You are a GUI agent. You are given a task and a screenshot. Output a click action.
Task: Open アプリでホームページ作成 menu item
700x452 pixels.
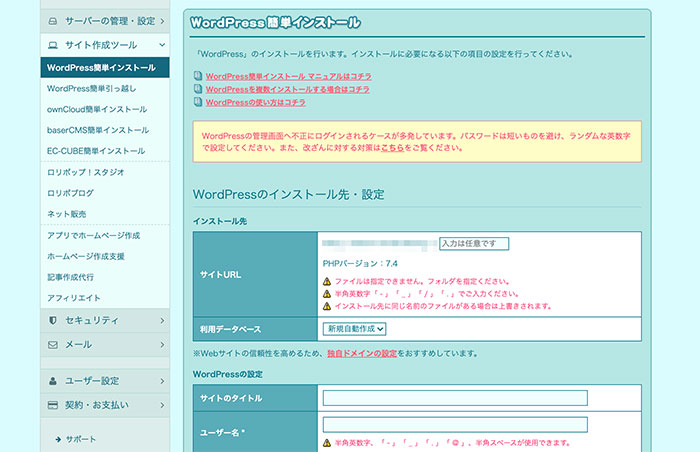click(94, 235)
